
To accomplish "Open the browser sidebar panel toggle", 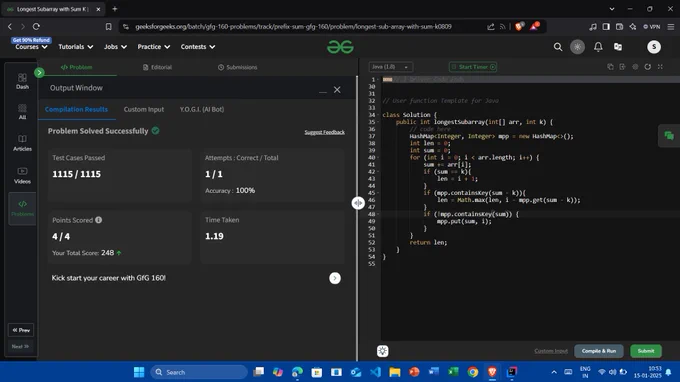I will [x=606, y=26].
